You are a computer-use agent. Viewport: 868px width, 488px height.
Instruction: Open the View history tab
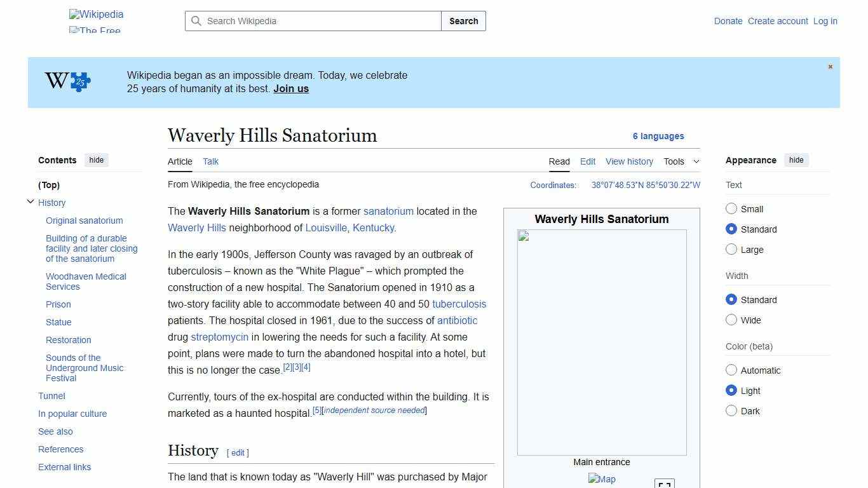629,161
